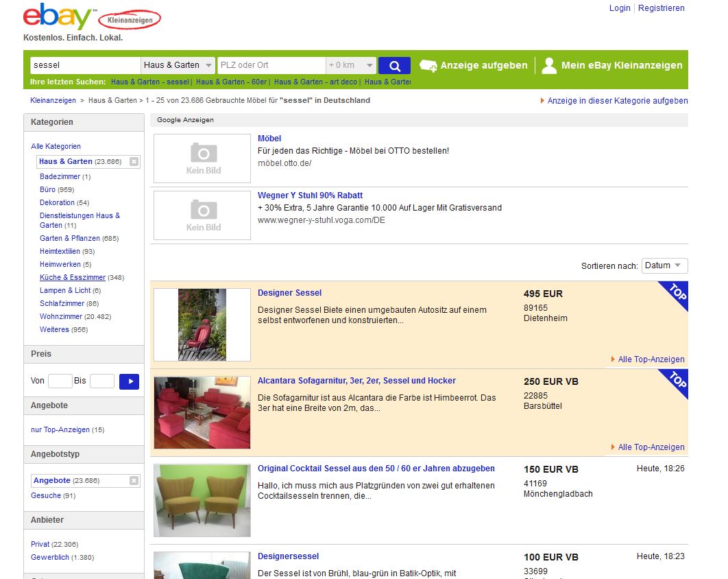Open the + 0 km radius dropdown
Viewport: 728px width, 579px height.
pos(350,66)
